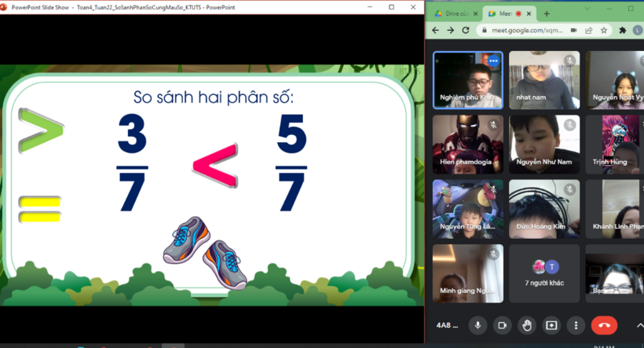Turn off the camera in Meet
644x348 pixels.
502,325
